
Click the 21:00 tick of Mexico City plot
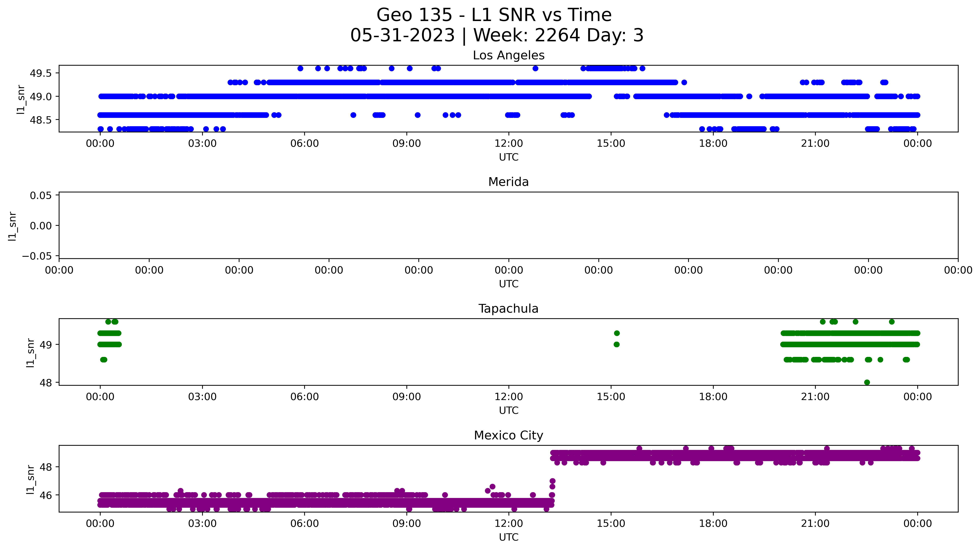pos(815,524)
